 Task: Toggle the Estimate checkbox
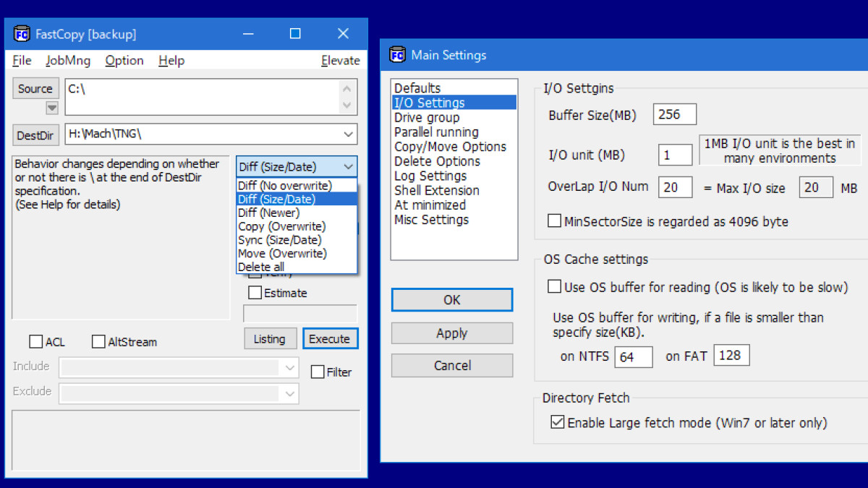pos(255,293)
